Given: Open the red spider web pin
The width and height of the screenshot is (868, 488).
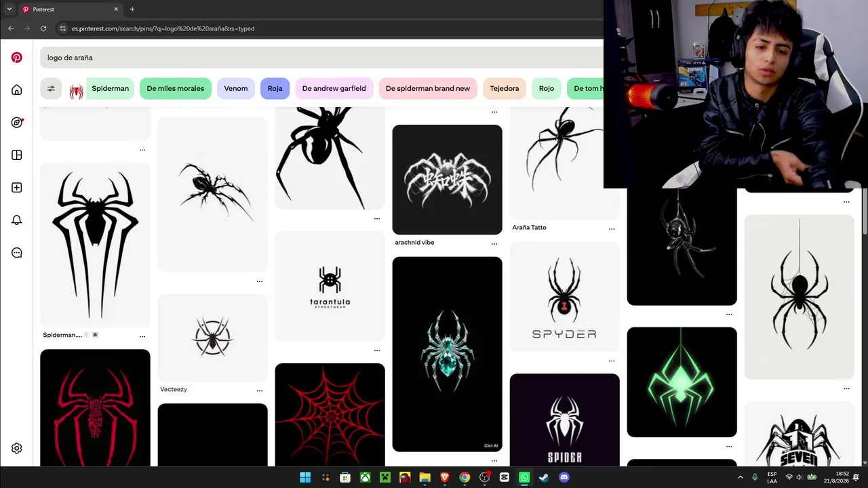Looking at the screenshot, I should (x=330, y=415).
